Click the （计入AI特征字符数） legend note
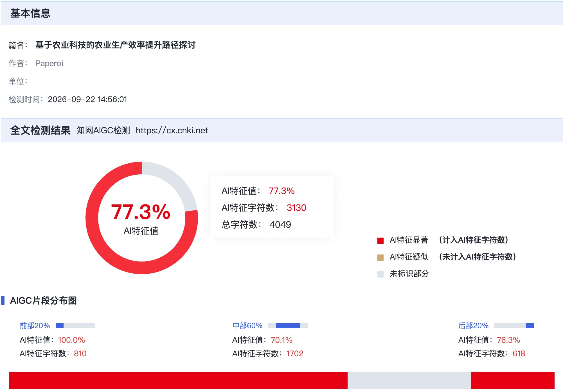563x392 pixels. pyautogui.click(x=474, y=240)
